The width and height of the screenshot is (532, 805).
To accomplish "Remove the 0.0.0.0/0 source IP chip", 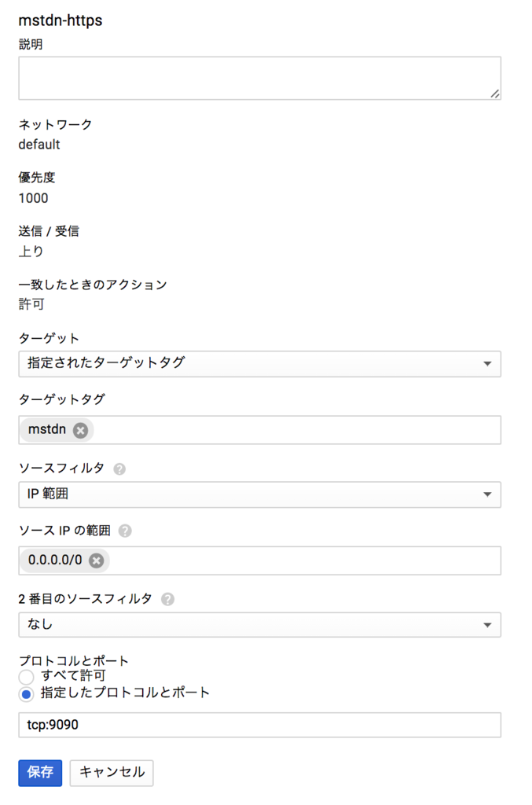I will pos(96,561).
